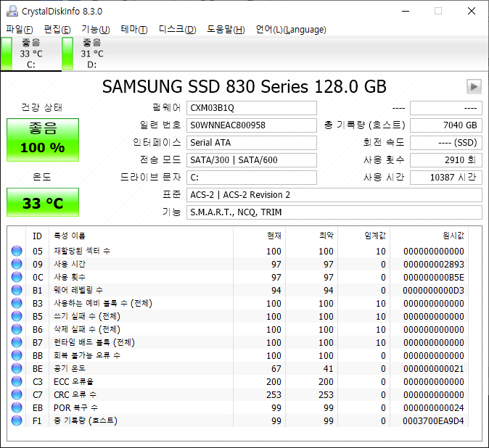Screen dimensions: 489x448
Task: Click the 원시값 column header
Action: [x=453, y=236]
